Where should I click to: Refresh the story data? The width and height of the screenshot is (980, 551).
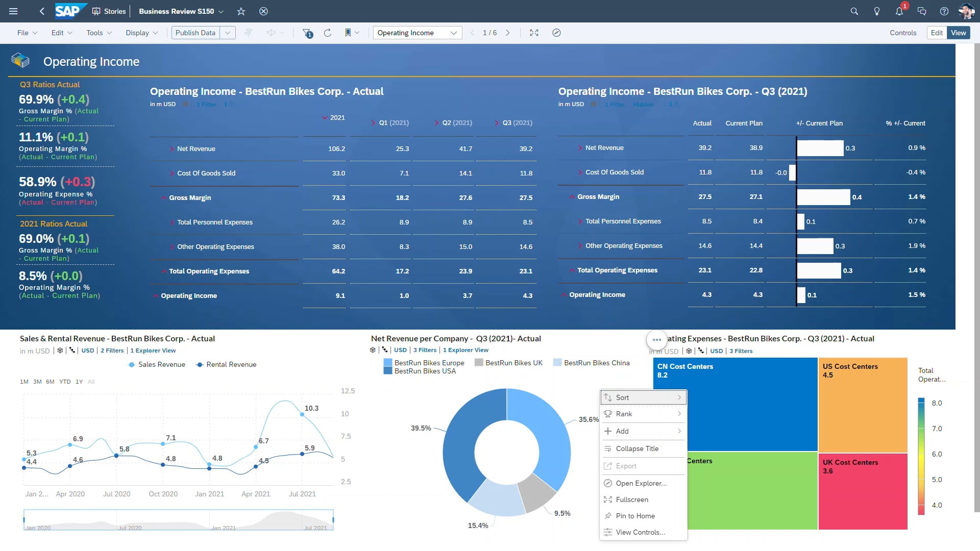327,33
